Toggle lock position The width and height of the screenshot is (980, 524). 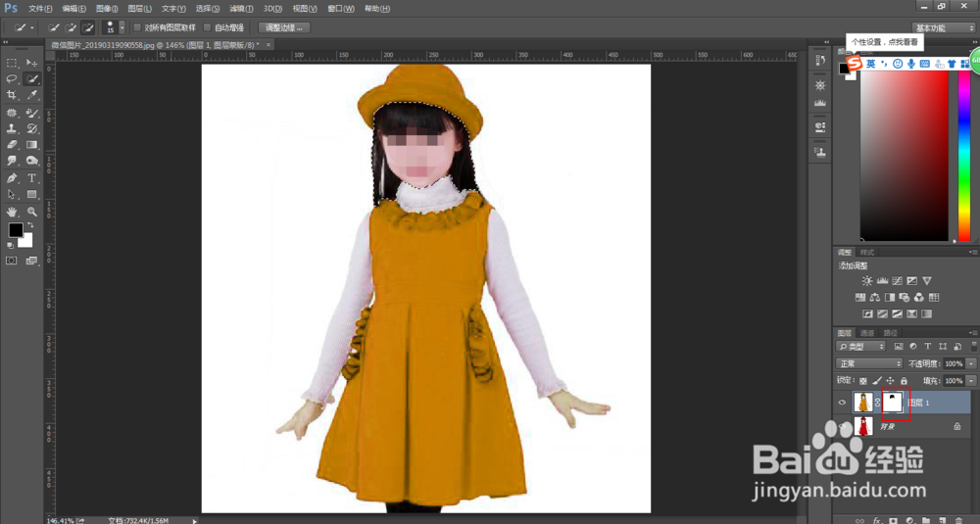pyautogui.click(x=890, y=380)
